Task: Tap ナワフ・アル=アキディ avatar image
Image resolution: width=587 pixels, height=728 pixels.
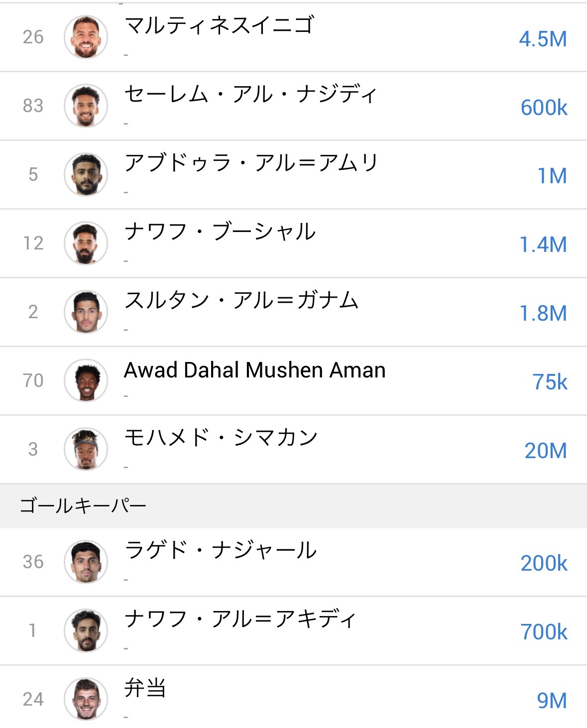Action: pyautogui.click(x=86, y=631)
